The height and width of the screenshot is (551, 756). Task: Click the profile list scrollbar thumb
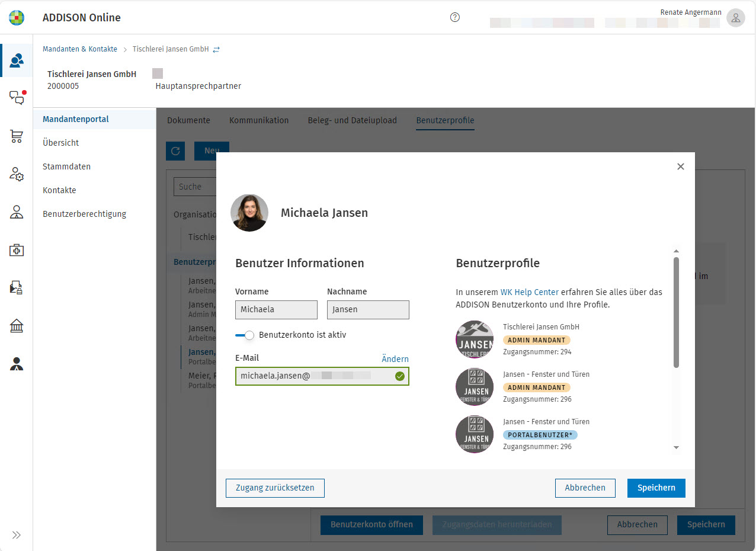tap(676, 312)
